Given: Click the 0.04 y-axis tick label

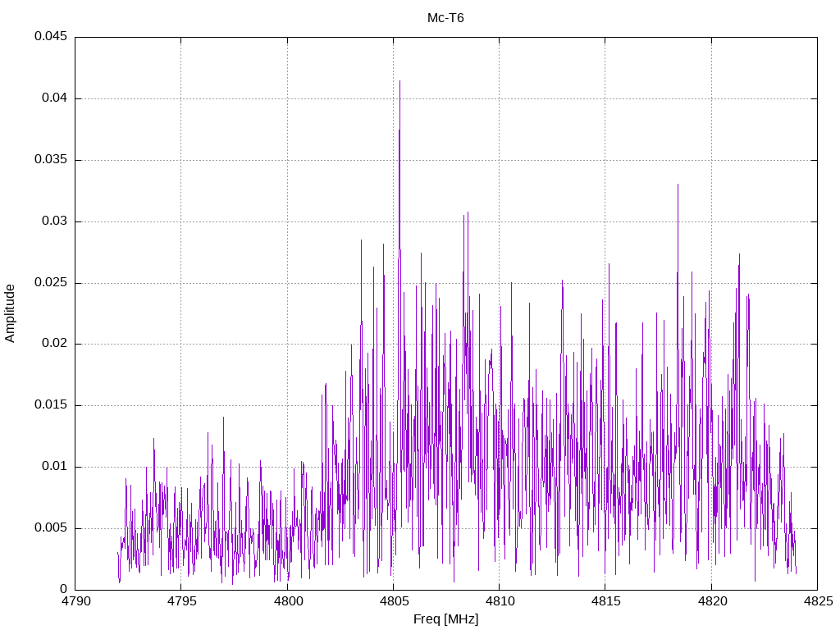Looking at the screenshot, I should coord(55,98).
